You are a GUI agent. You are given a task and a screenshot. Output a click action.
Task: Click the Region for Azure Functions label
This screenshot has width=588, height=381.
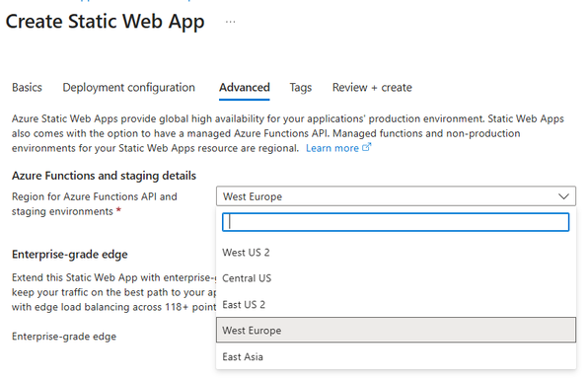[94, 204]
